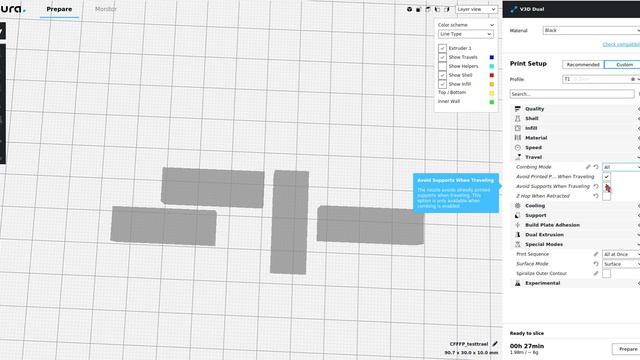Select Recommended print setup mode

click(583, 64)
